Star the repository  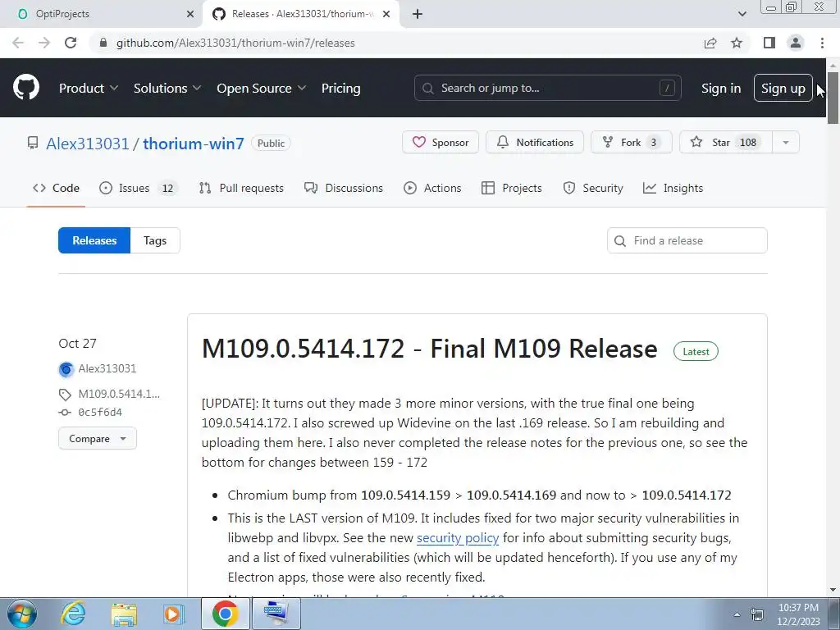pos(725,143)
